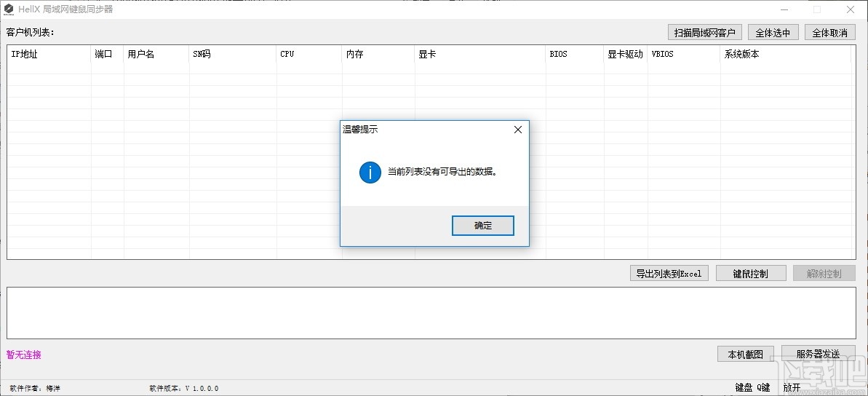Viewport: 868px width, 396px height.
Task: Click the 显卡驱动 column header
Action: tap(626, 55)
